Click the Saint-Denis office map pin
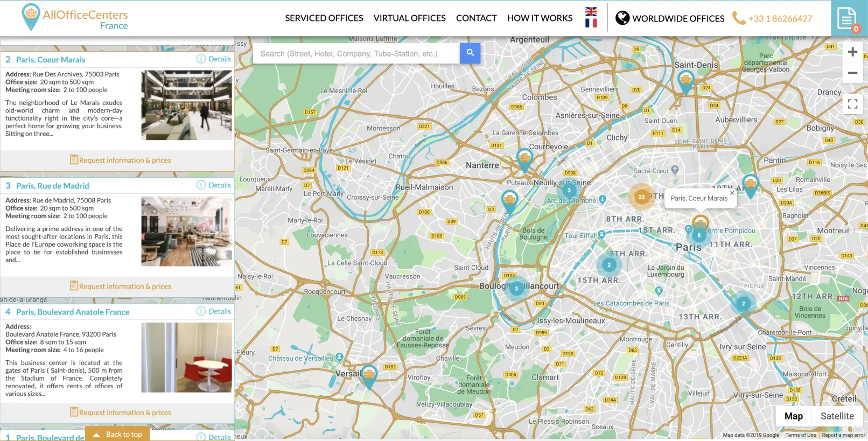 685,81
